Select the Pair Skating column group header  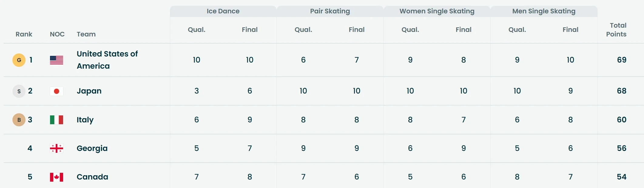[x=330, y=11]
